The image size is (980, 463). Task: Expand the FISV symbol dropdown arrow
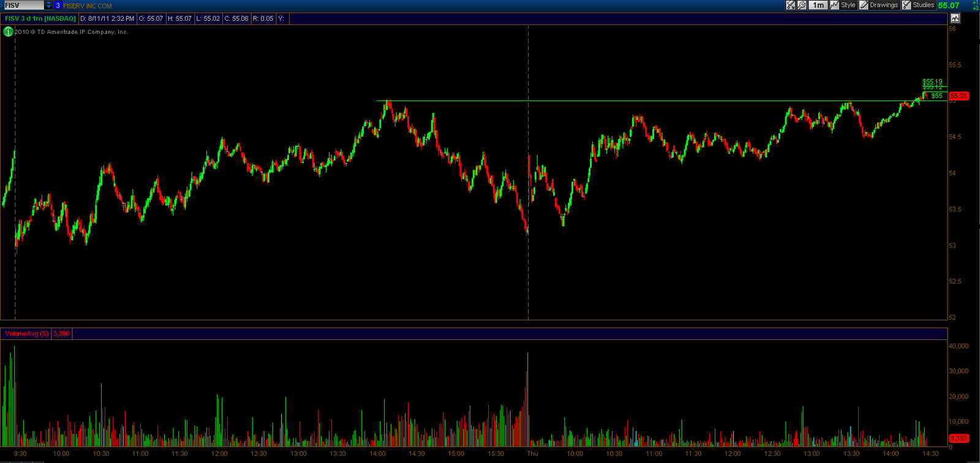(49, 5)
